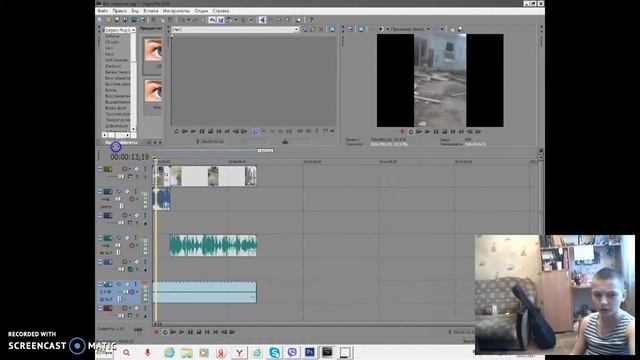Save the project using the toolbar disk icon

click(x=117, y=20)
